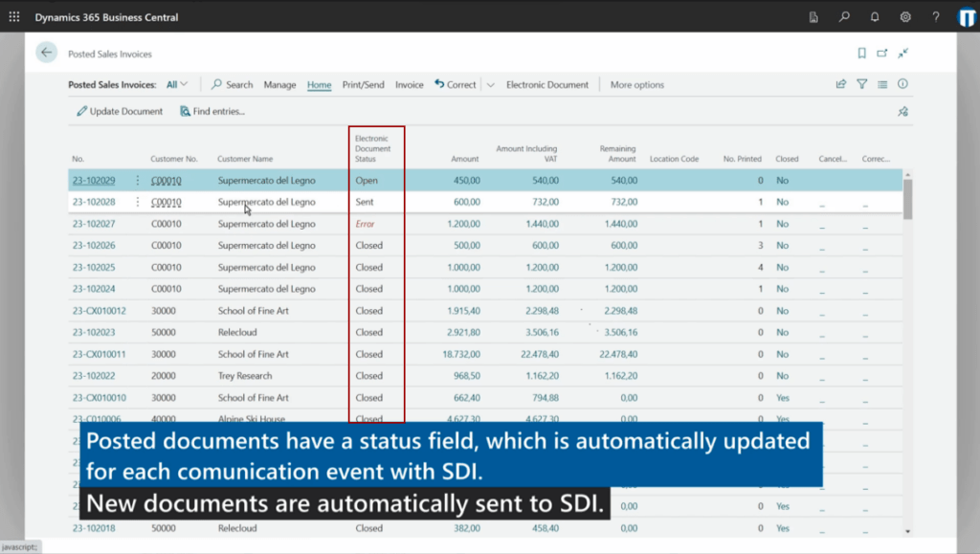Click Find entries...

point(212,111)
